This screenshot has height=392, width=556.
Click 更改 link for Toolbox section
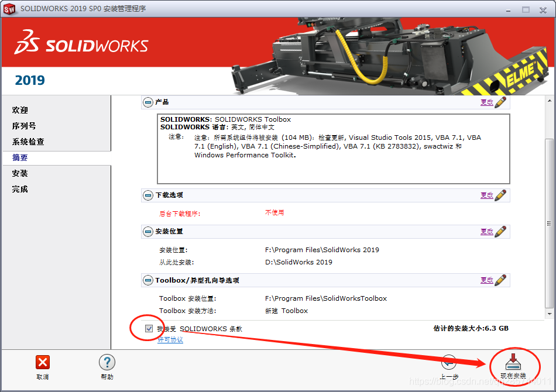[x=487, y=280]
